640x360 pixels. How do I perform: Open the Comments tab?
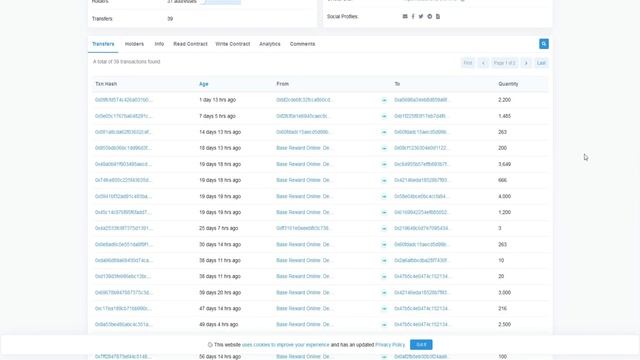click(302, 44)
